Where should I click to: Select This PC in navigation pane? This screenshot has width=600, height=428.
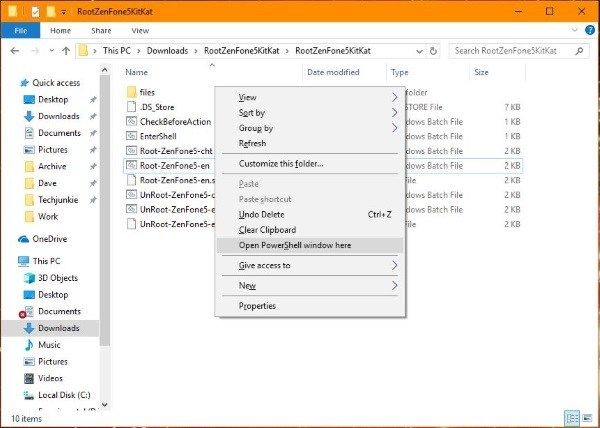coord(46,261)
